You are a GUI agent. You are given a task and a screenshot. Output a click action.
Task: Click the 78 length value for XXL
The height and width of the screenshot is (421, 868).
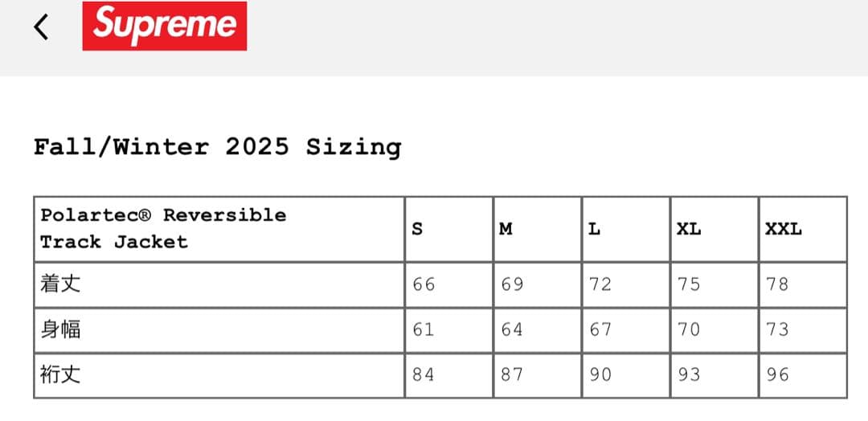777,284
